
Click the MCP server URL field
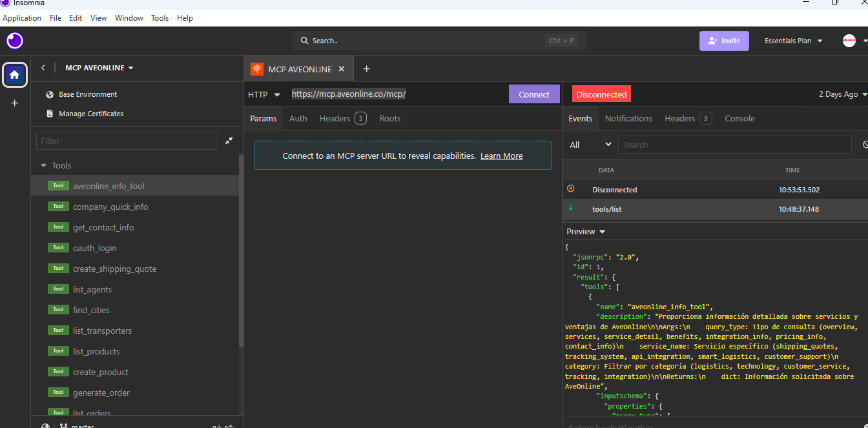point(397,94)
